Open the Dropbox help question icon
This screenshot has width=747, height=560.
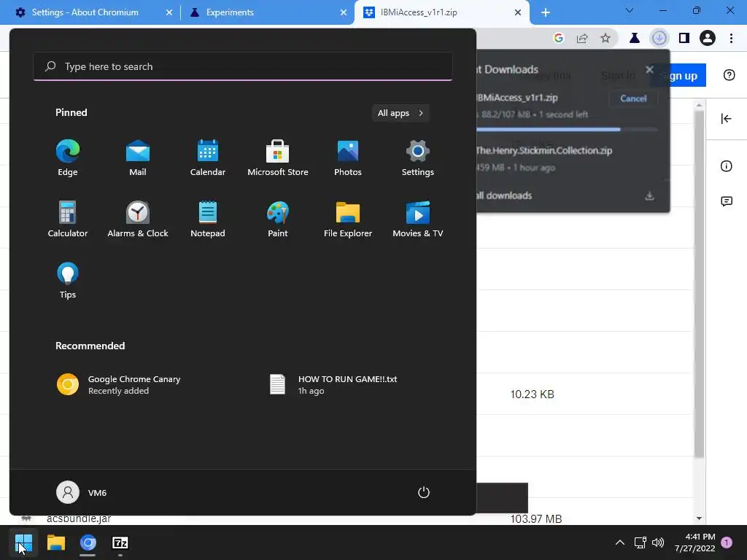tap(729, 75)
